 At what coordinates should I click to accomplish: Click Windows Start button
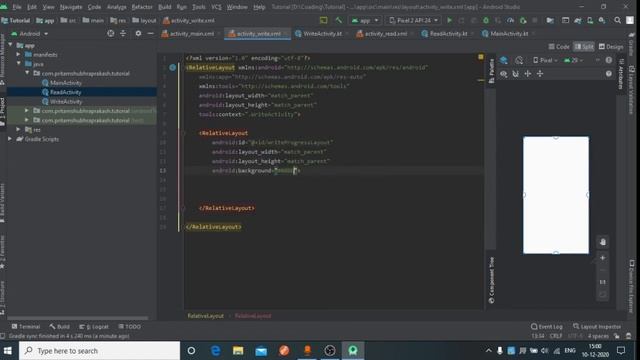coord(7,351)
